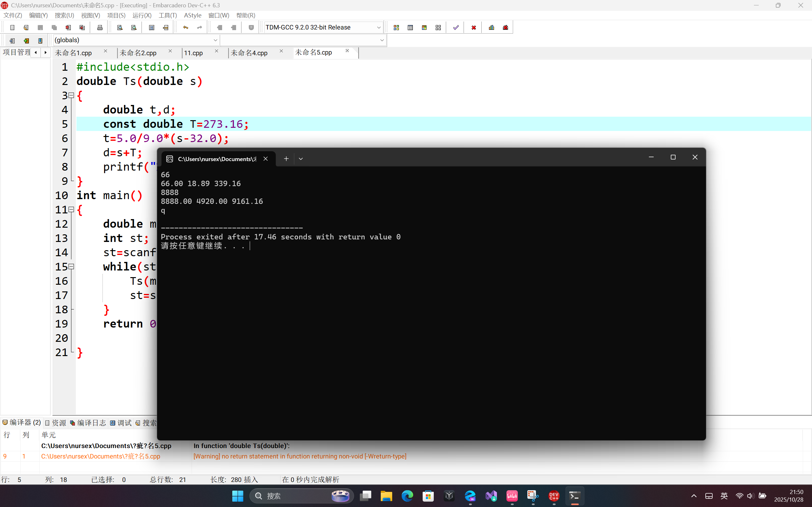The width and height of the screenshot is (812, 507).
Task: Click the Compile icon in the toolbar
Action: (x=396, y=28)
